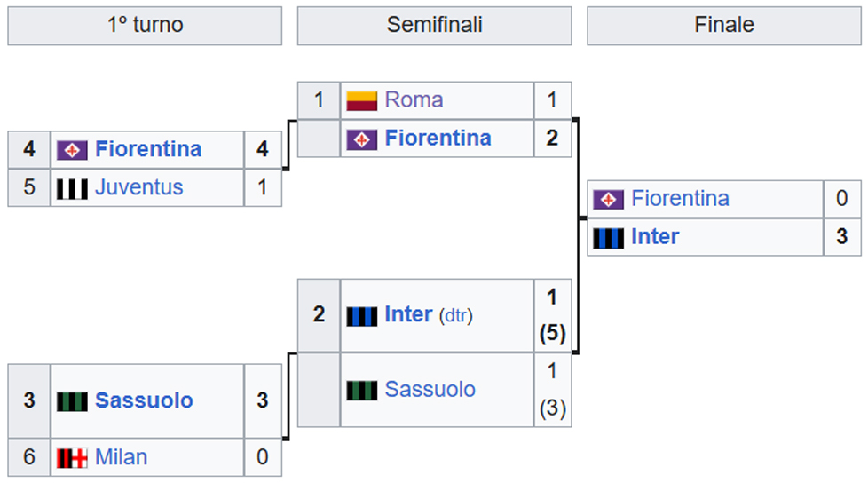This screenshot has width=868, height=483.
Task: Click Fiorentina crest icon in first round
Action: pyautogui.click(x=72, y=150)
